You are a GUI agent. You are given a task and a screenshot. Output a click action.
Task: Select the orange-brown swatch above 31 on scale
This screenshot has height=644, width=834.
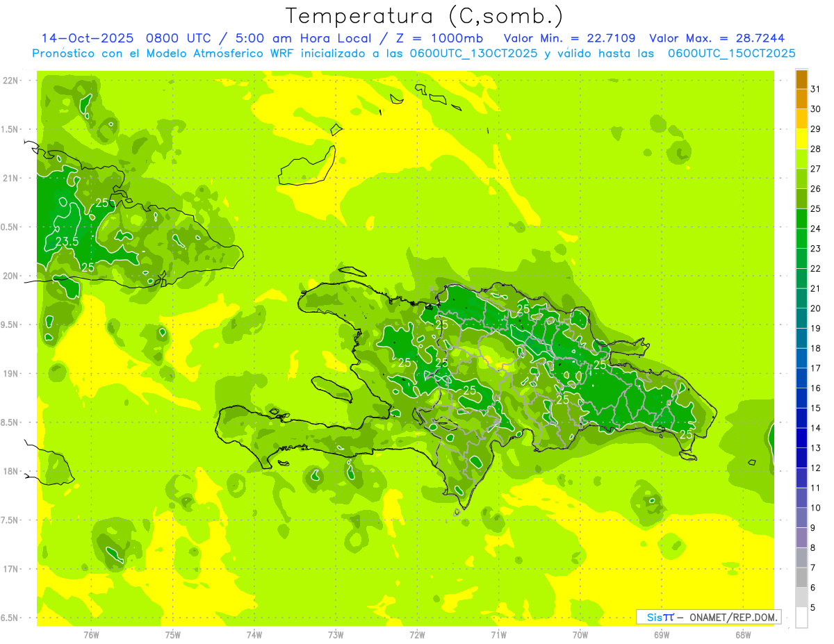click(801, 78)
